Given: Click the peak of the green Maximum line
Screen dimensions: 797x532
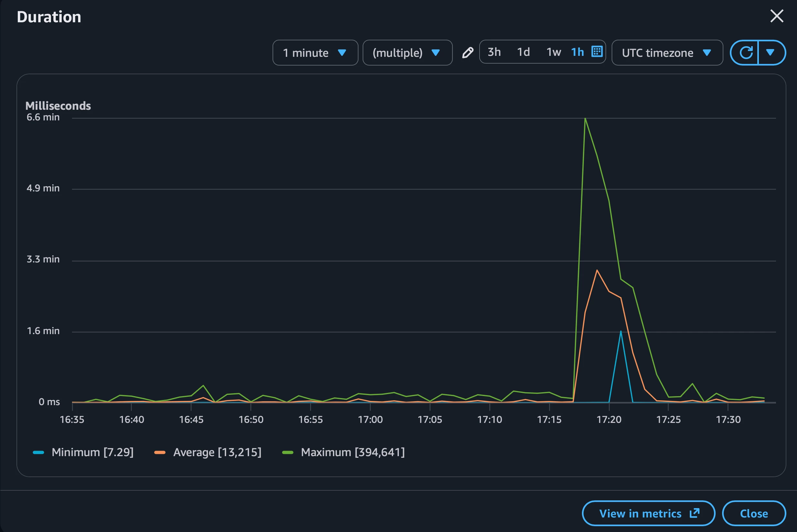Looking at the screenshot, I should (585, 118).
